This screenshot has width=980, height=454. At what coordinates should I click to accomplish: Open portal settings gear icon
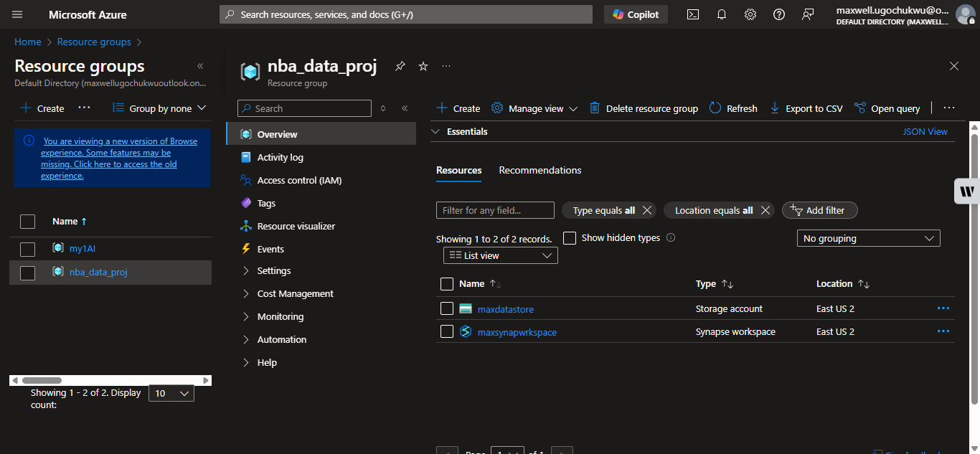750,14
